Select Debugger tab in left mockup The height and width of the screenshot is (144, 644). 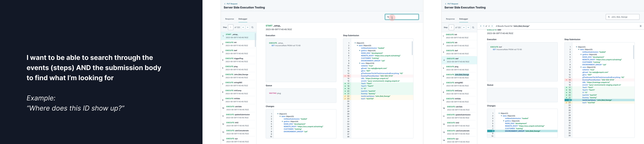pos(243,19)
